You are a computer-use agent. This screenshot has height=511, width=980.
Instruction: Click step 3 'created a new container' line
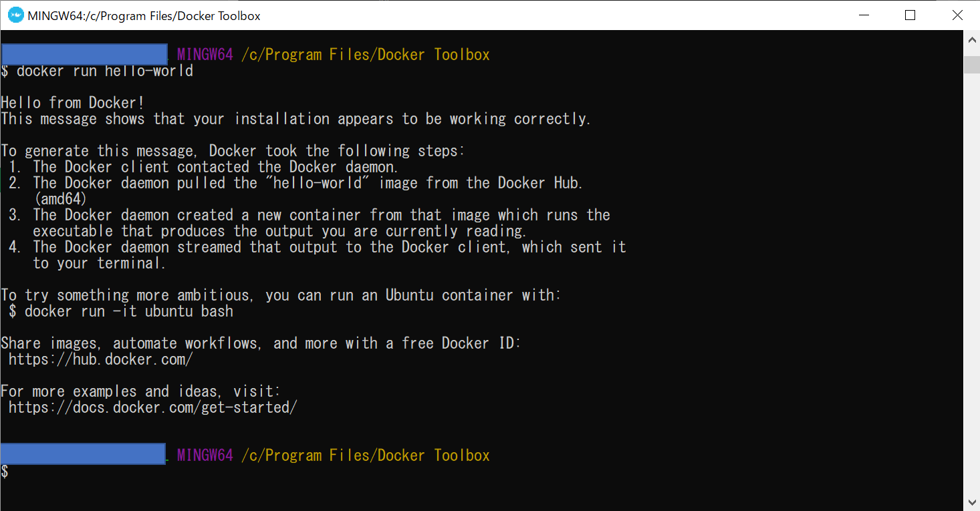(310, 215)
